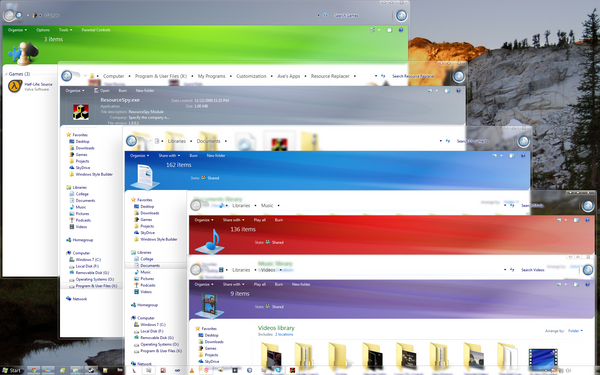The height and width of the screenshot is (375, 600).
Task: Select Removable Disk (G:) in Documents sidebar
Action: 154,338
